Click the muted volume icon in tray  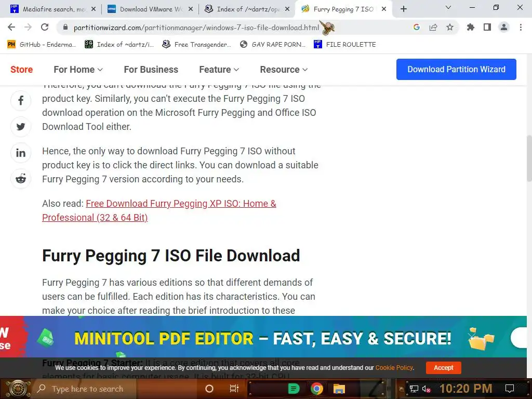click(x=427, y=389)
